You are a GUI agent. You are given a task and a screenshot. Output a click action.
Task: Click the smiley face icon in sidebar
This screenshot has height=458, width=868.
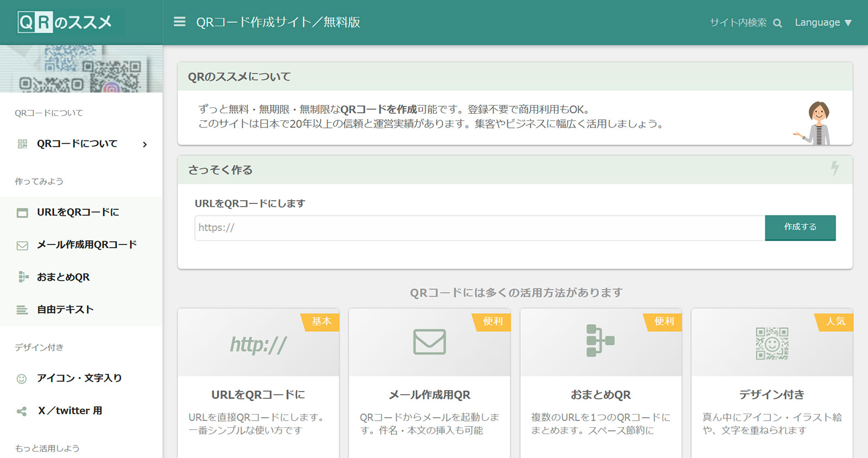[x=22, y=379]
